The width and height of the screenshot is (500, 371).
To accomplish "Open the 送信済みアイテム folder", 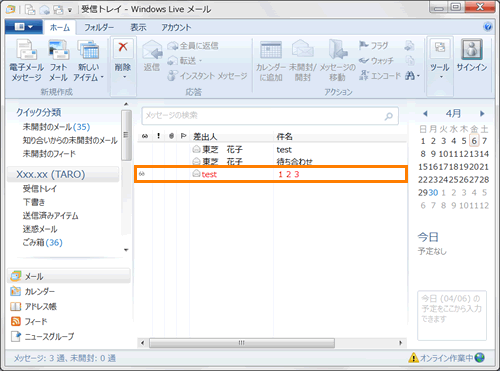I will pyautogui.click(x=50, y=216).
